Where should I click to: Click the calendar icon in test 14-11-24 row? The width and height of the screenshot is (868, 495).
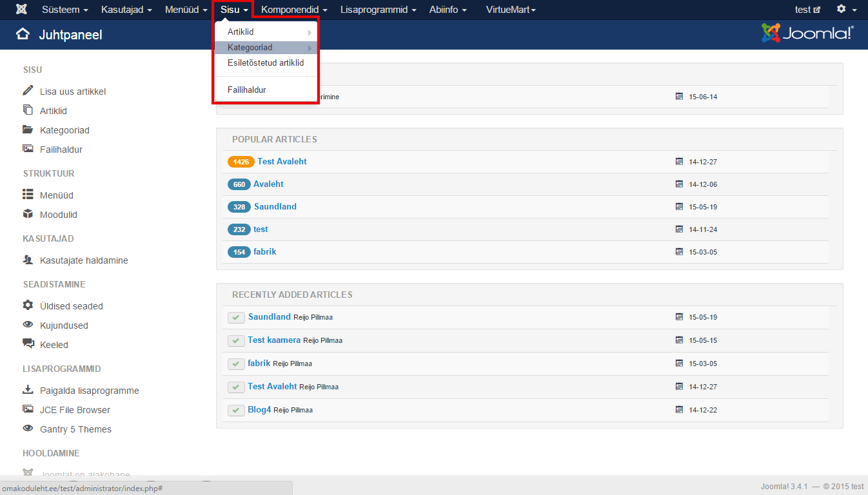click(x=679, y=229)
